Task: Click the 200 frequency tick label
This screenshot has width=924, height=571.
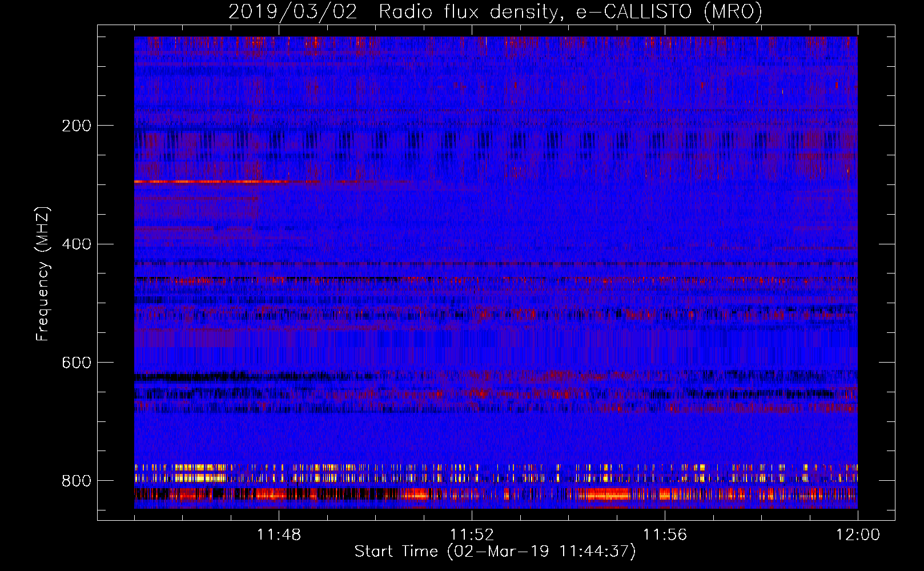Action: (x=77, y=126)
